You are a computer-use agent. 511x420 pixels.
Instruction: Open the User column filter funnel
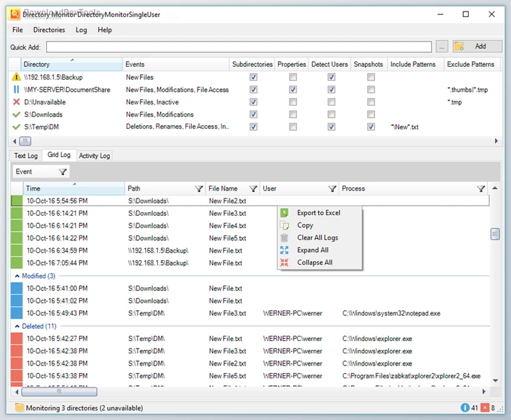(x=332, y=189)
